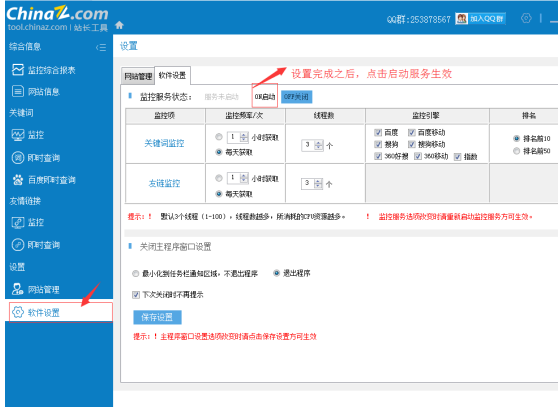The height and width of the screenshot is (408, 558).
Task: Open 网站管理 in sidebar settings section
Action: tap(36, 289)
